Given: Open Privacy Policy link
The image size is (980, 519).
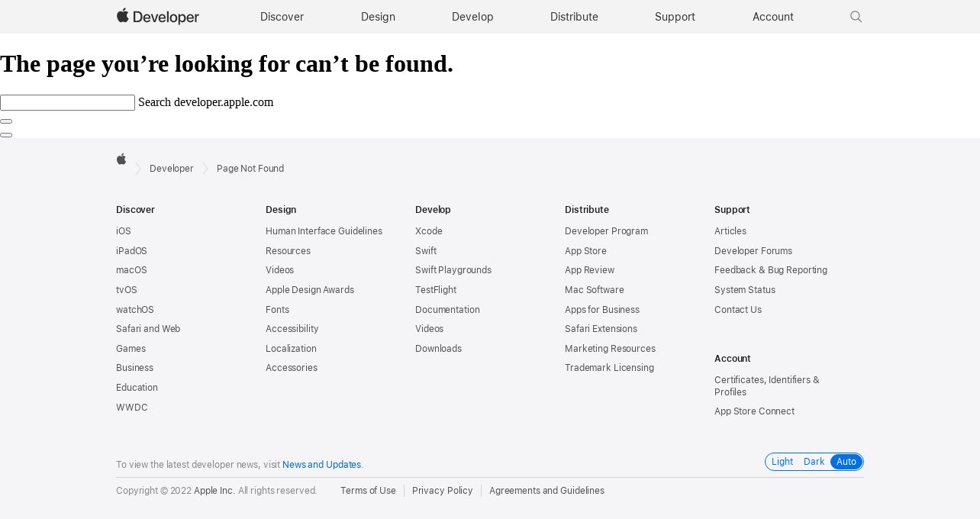Looking at the screenshot, I should point(443,491).
